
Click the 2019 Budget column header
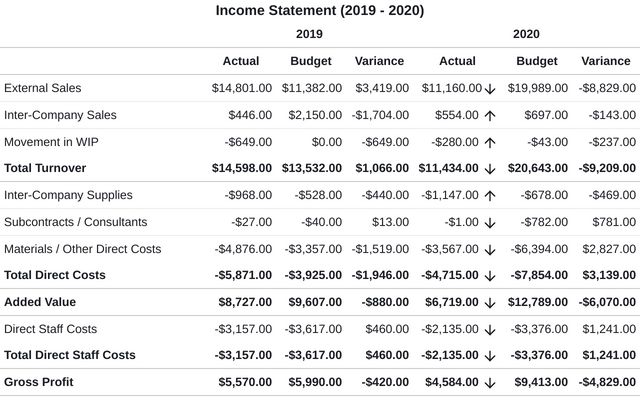(x=310, y=61)
